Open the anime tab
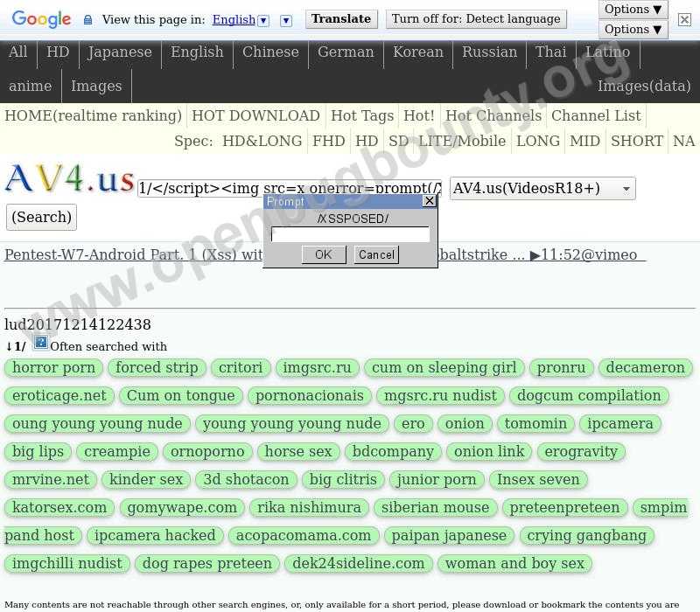This screenshot has height=612, width=700. click(x=31, y=86)
